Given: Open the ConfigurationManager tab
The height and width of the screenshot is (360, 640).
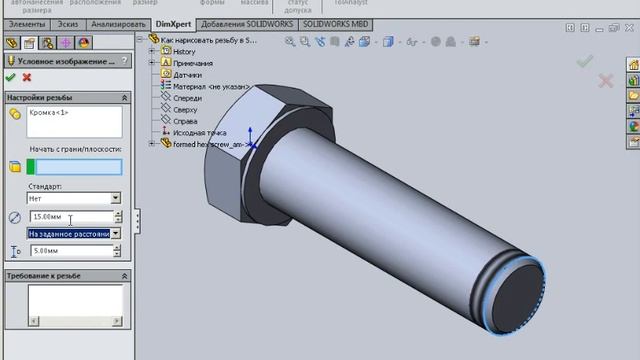Looking at the screenshot, I should click(48, 43).
